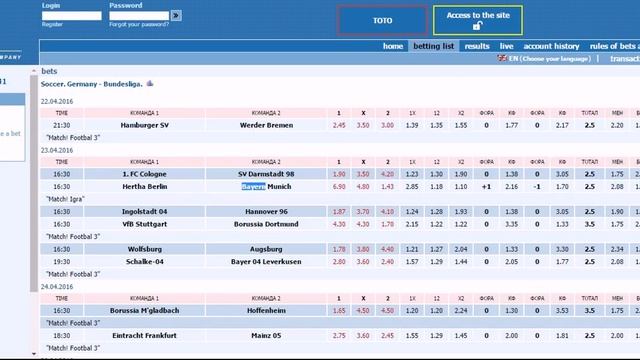
Task: Click team name Augsburg
Action: pyautogui.click(x=266, y=249)
